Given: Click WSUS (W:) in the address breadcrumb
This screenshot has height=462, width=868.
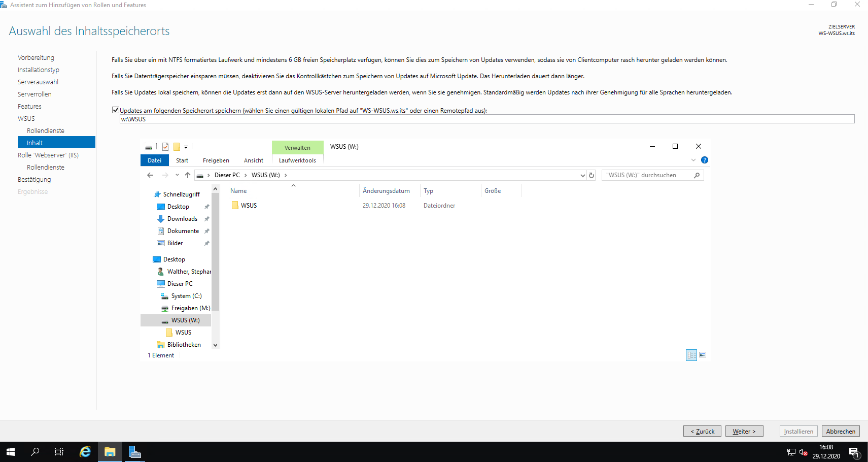Looking at the screenshot, I should click(266, 175).
